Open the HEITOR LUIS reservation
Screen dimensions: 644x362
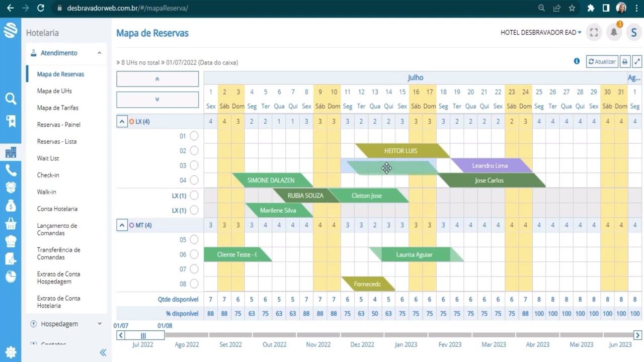(x=401, y=151)
